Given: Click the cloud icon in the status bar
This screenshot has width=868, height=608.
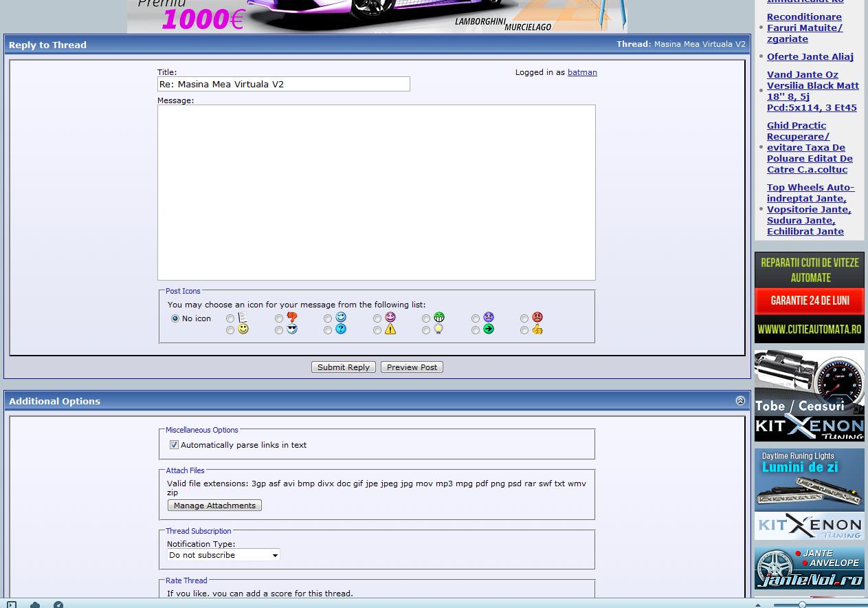Looking at the screenshot, I should pyautogui.click(x=35, y=605).
